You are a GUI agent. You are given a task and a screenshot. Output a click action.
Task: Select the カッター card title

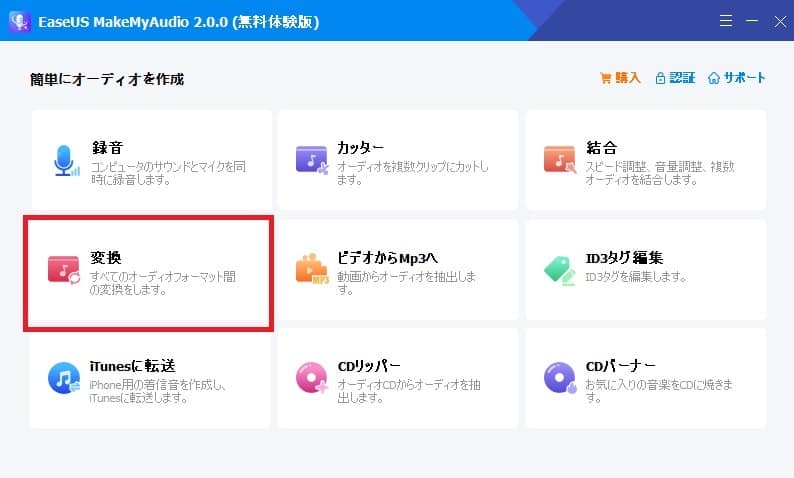click(x=361, y=147)
